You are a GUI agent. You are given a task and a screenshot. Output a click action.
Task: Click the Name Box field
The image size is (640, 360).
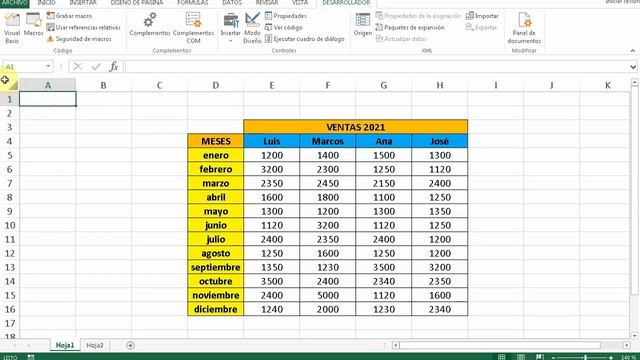click(x=24, y=67)
